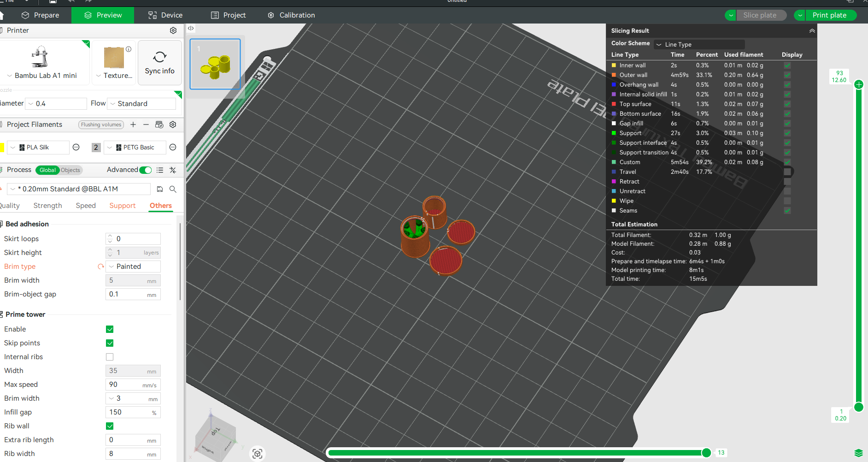Viewport: 868px width, 462px height.
Task: Reset Brim type to default
Action: pyautogui.click(x=100, y=267)
